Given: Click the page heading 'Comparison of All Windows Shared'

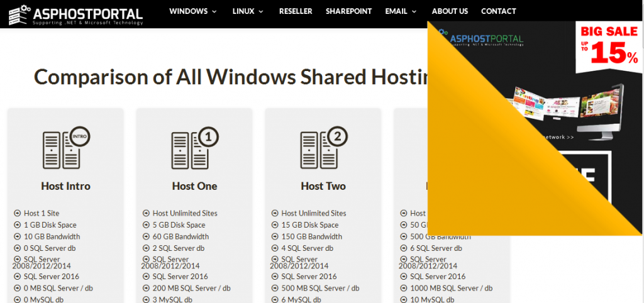Looking at the screenshot, I should pos(231,76).
